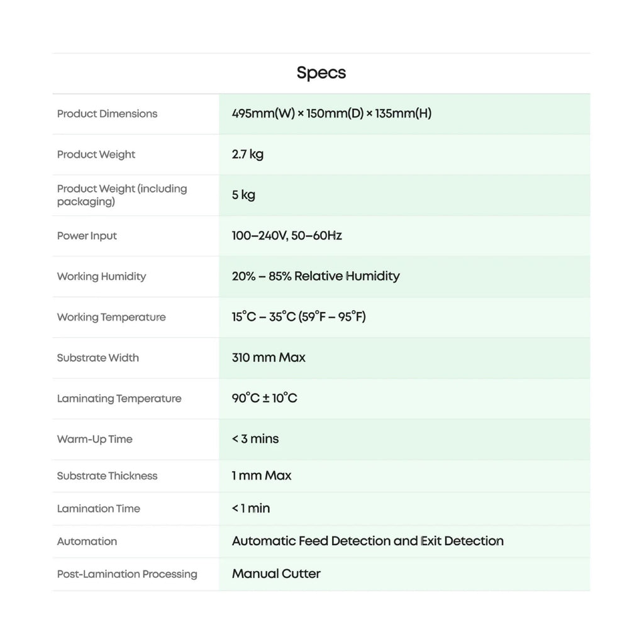Select the Manual Cutter value
The image size is (644, 644).
[276, 574]
